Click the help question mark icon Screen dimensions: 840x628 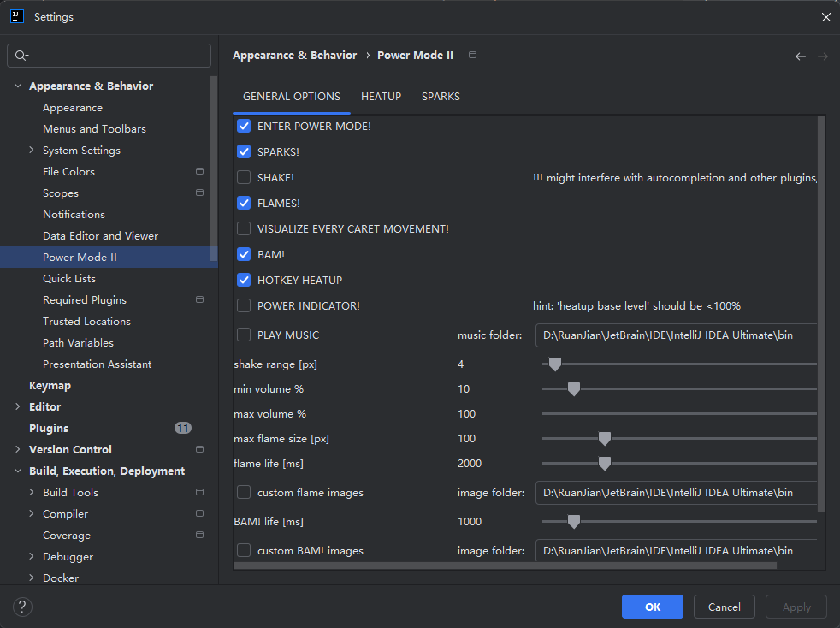(x=21, y=607)
